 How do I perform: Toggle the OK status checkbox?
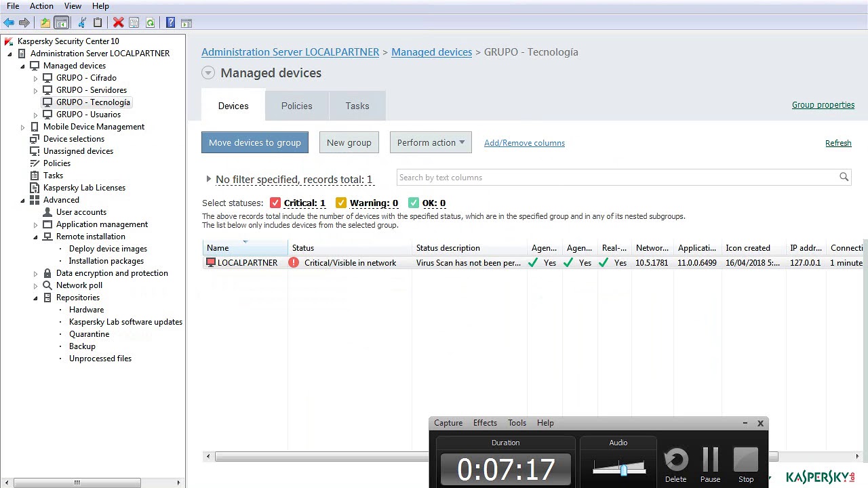coord(414,203)
